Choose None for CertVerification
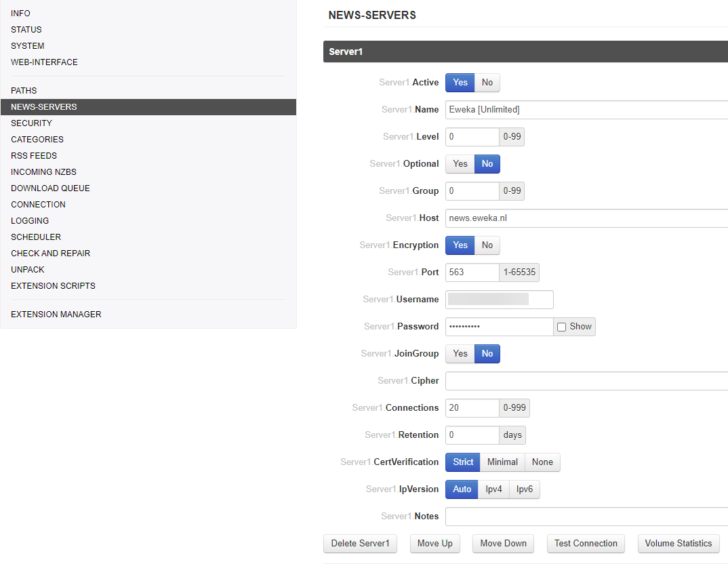Screen dimensions: 728x564 542,462
